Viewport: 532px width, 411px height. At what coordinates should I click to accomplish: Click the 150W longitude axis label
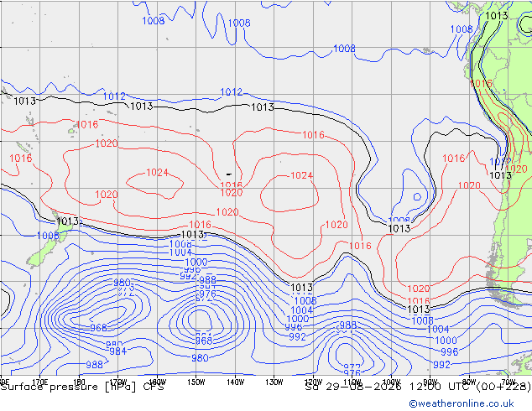click(196, 382)
